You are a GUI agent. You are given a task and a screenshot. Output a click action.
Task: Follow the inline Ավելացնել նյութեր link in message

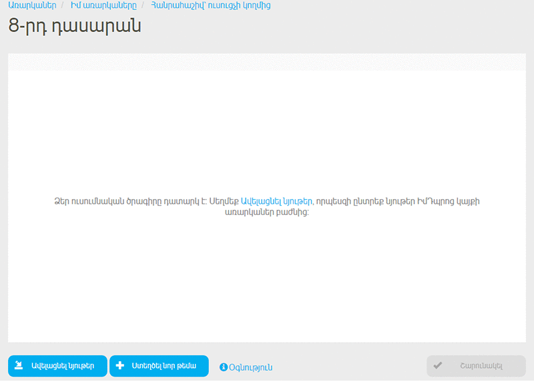click(276, 201)
